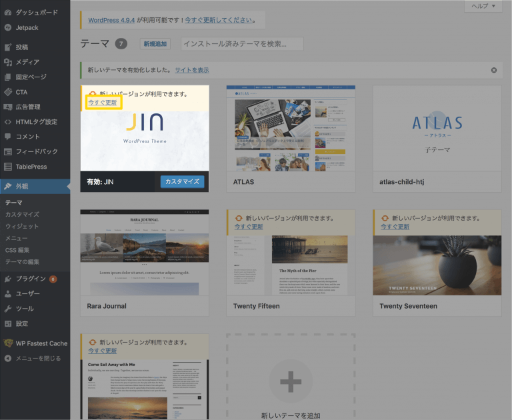Image resolution: width=512 pixels, height=420 pixels.
Task: Click 今すぐ更新 on Twenty Fifteen theme
Action: 249,226
